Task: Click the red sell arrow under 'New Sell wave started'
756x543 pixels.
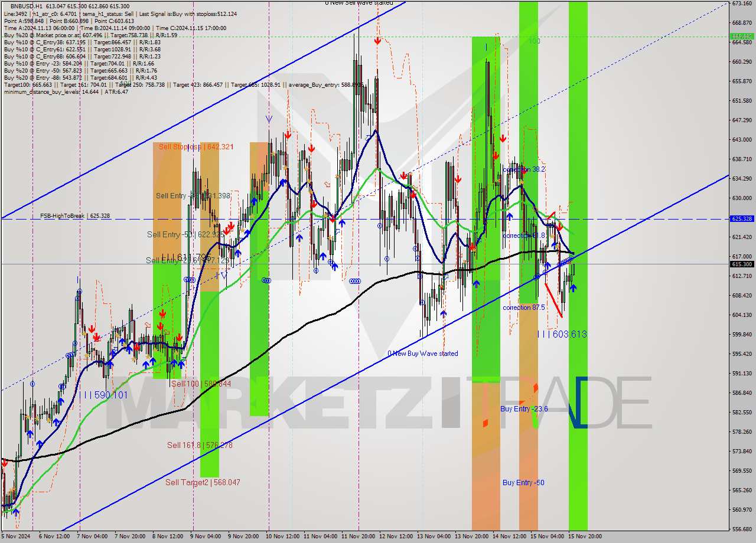Action: click(377, 41)
